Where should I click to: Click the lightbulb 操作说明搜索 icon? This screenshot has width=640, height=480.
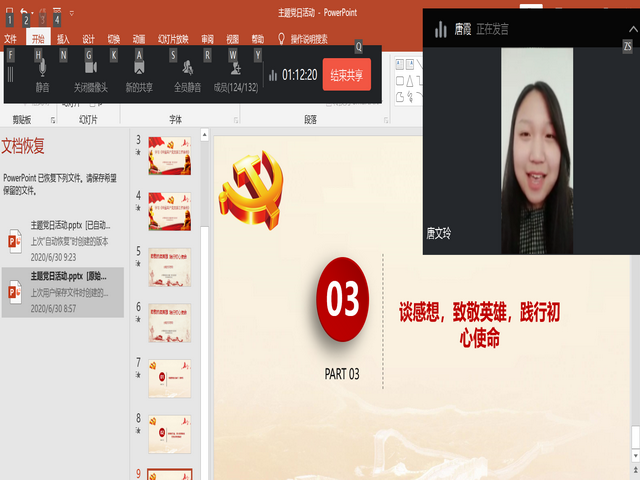point(281,39)
